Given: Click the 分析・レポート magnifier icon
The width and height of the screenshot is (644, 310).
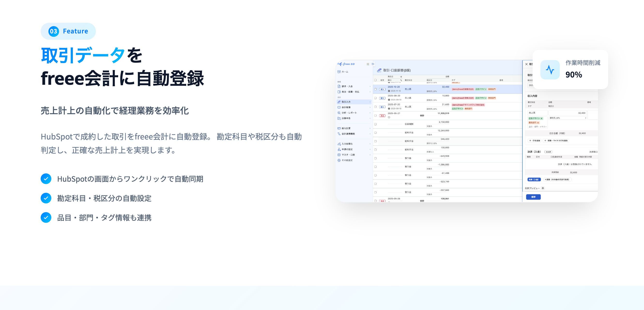Looking at the screenshot, I should tap(339, 113).
